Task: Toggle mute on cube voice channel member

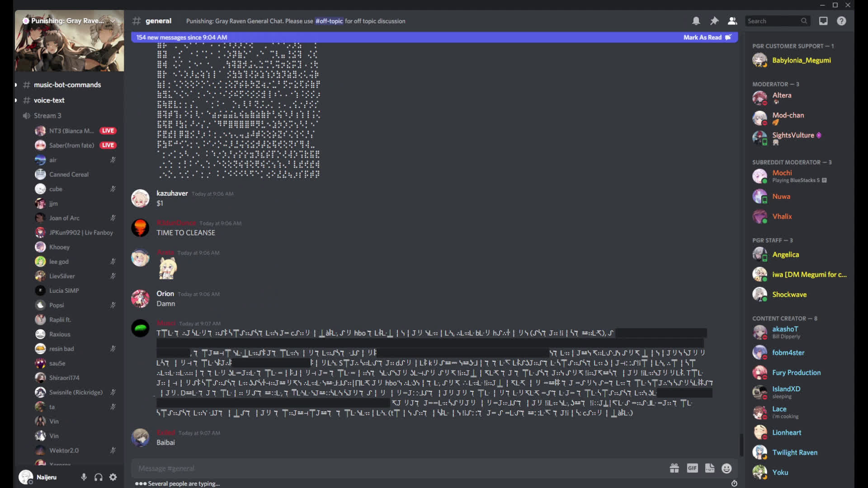Action: [x=113, y=189]
